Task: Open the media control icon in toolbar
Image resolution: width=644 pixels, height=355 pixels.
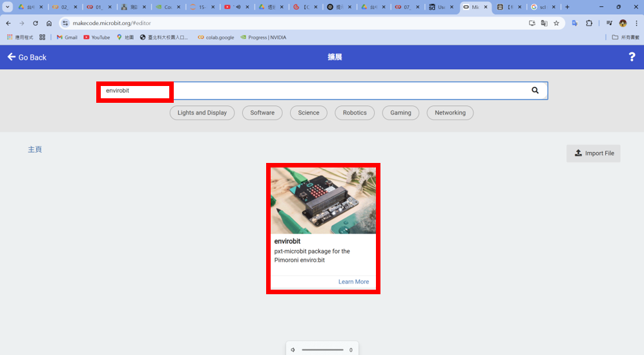Action: coord(609,23)
